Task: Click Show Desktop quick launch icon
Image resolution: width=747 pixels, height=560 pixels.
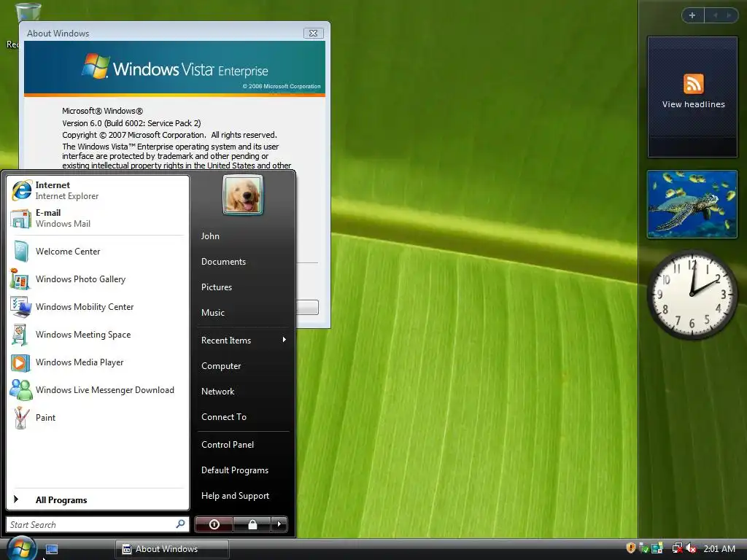Action: click(x=52, y=550)
